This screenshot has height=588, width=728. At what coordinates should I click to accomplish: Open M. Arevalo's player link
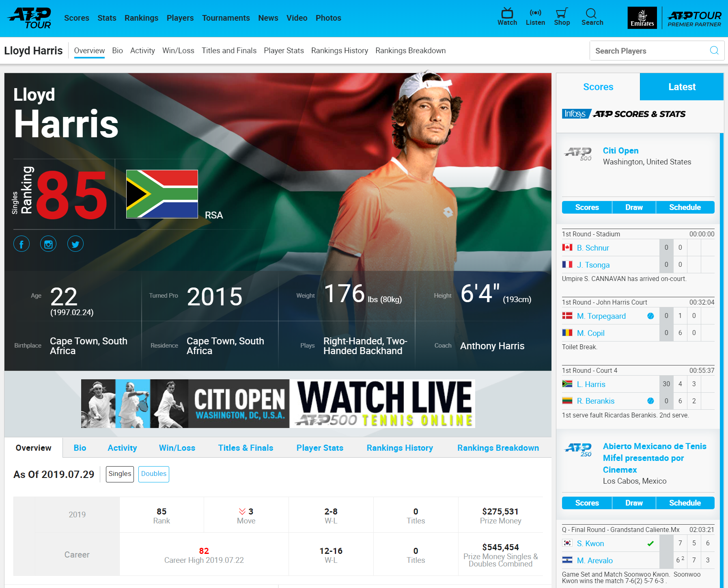[594, 560]
